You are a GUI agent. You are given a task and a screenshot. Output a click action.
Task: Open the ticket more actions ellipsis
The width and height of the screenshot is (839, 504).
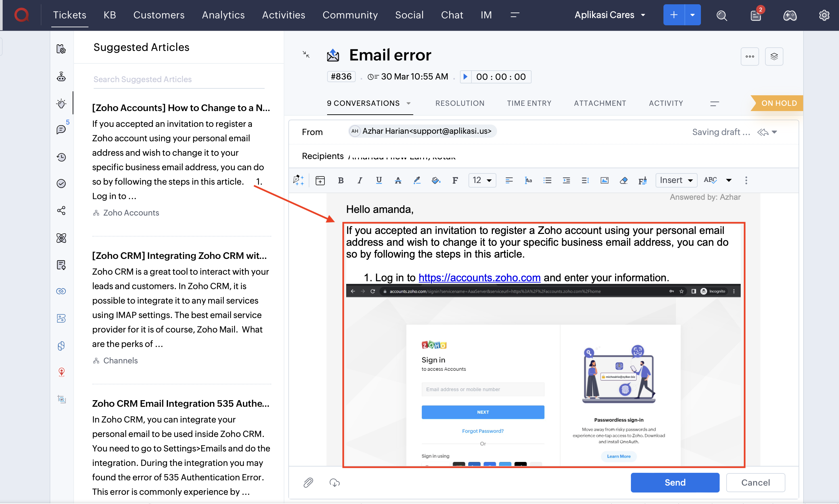point(750,57)
